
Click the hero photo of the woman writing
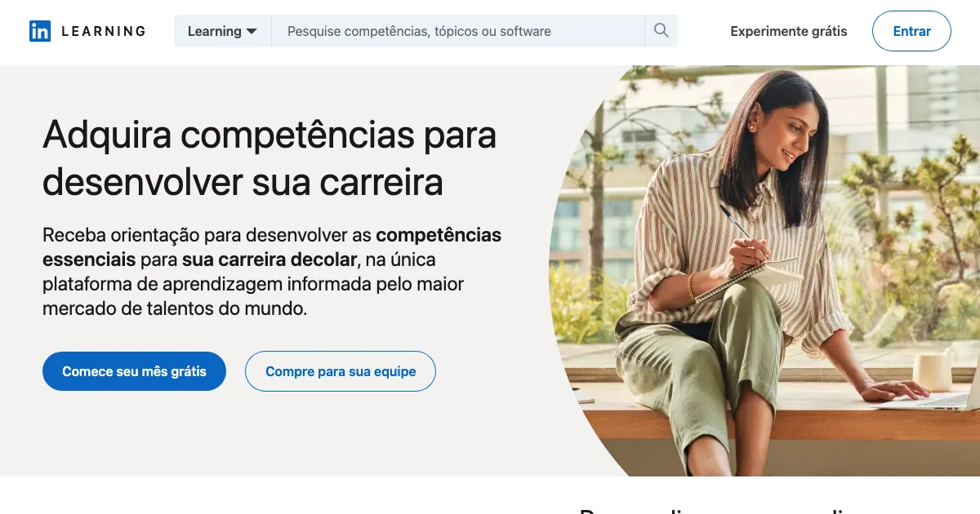click(764, 271)
